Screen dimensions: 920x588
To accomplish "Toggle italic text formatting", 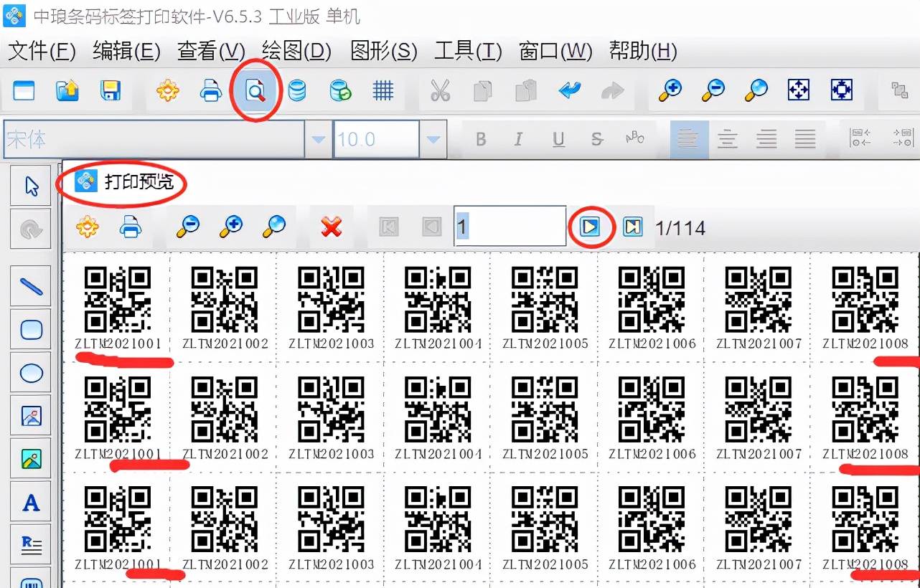I will (519, 139).
